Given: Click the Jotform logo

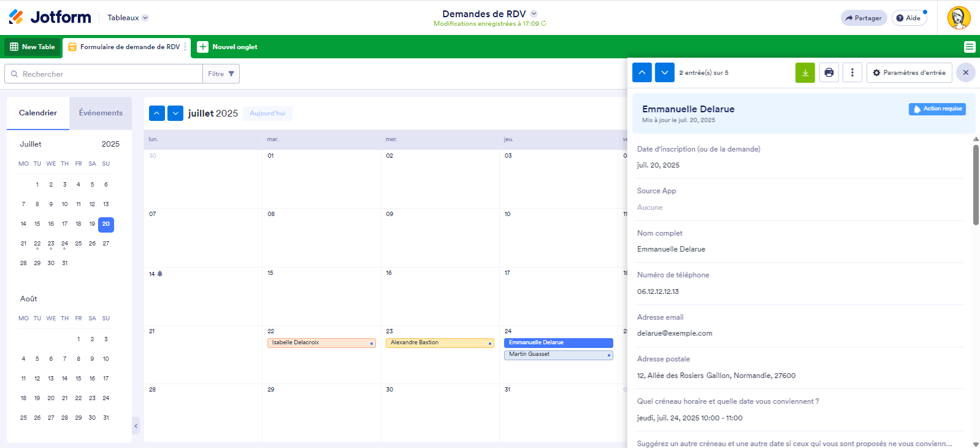Looking at the screenshot, I should tap(50, 17).
